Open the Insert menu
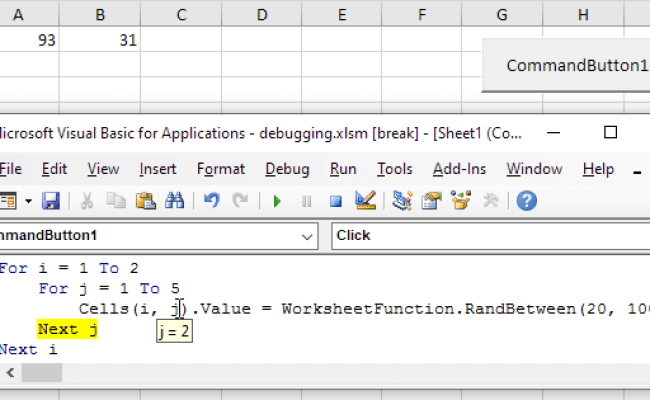Screen dimensions: 650x400 pos(158,169)
